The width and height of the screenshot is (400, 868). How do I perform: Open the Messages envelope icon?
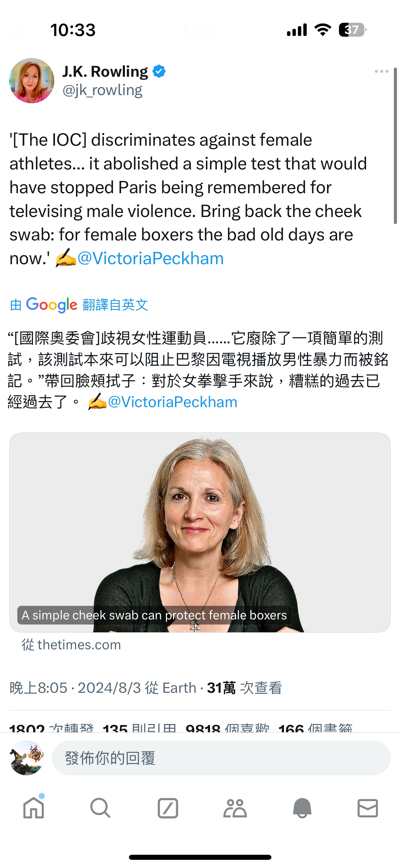point(368,808)
